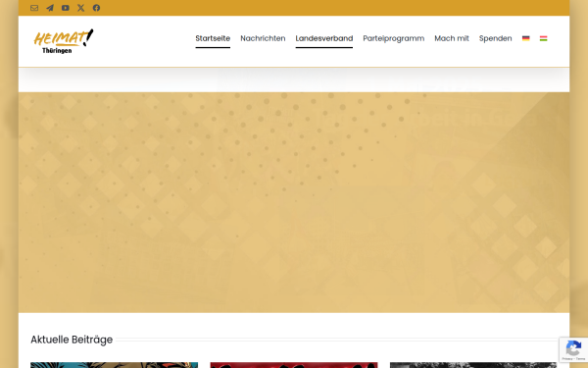Image resolution: width=588 pixels, height=368 pixels.
Task: Open the X (Twitter) profile icon
Action: (80, 8)
